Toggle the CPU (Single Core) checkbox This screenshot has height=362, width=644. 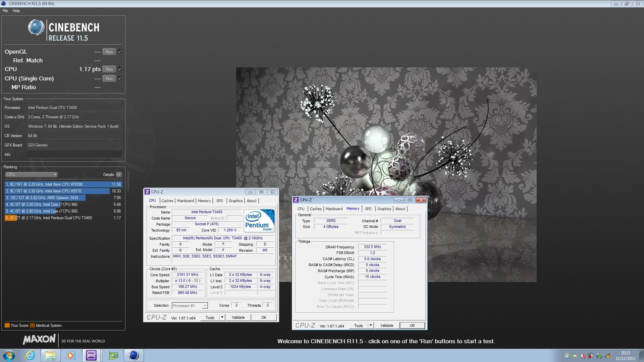tap(120, 78)
